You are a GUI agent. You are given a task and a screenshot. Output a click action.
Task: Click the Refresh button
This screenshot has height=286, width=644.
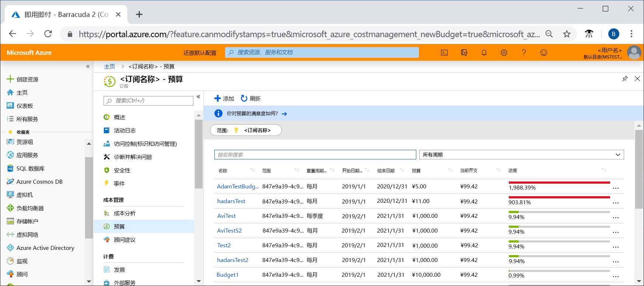[x=251, y=99]
